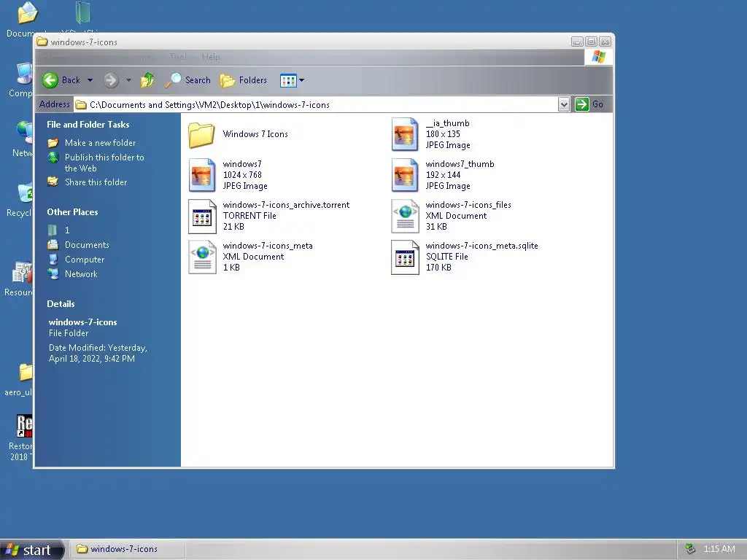The height and width of the screenshot is (560, 747).
Task: Open the Views dropdown arrow
Action: point(301,80)
